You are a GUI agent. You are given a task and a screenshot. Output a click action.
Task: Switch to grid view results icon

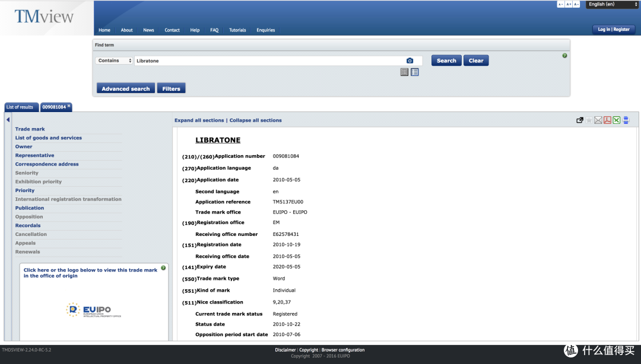pos(404,72)
